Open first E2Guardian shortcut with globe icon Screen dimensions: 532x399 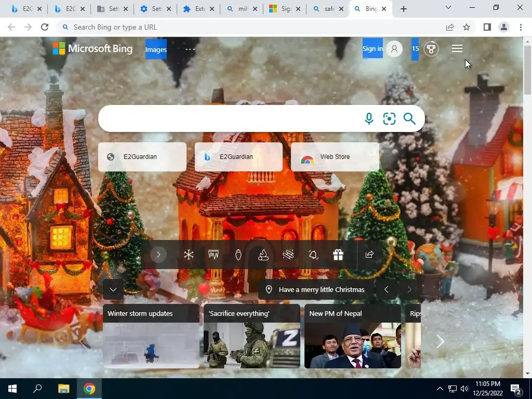tap(142, 157)
